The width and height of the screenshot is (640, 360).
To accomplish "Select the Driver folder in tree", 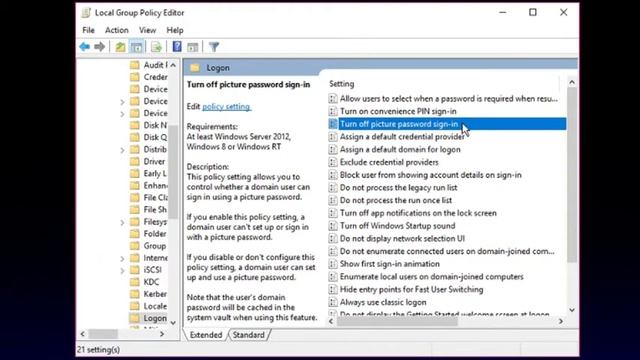I will [x=154, y=161].
